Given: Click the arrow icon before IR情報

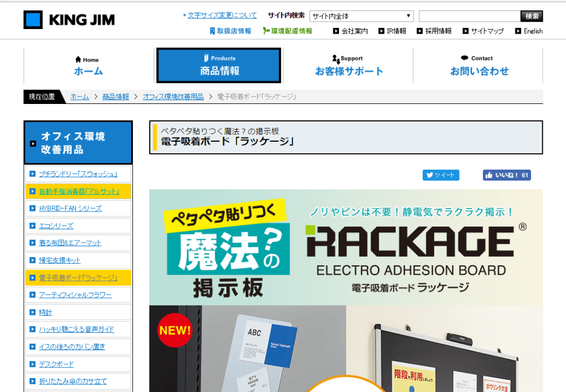Looking at the screenshot, I should pyautogui.click(x=381, y=31).
